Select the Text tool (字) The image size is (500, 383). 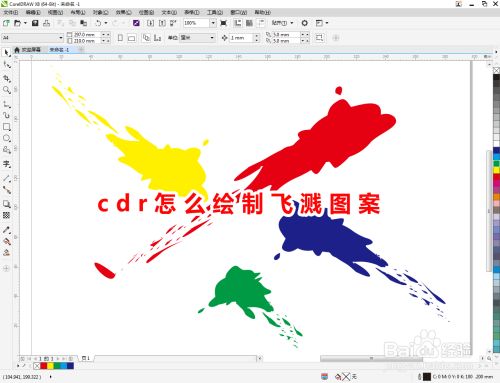pyautogui.click(x=7, y=164)
